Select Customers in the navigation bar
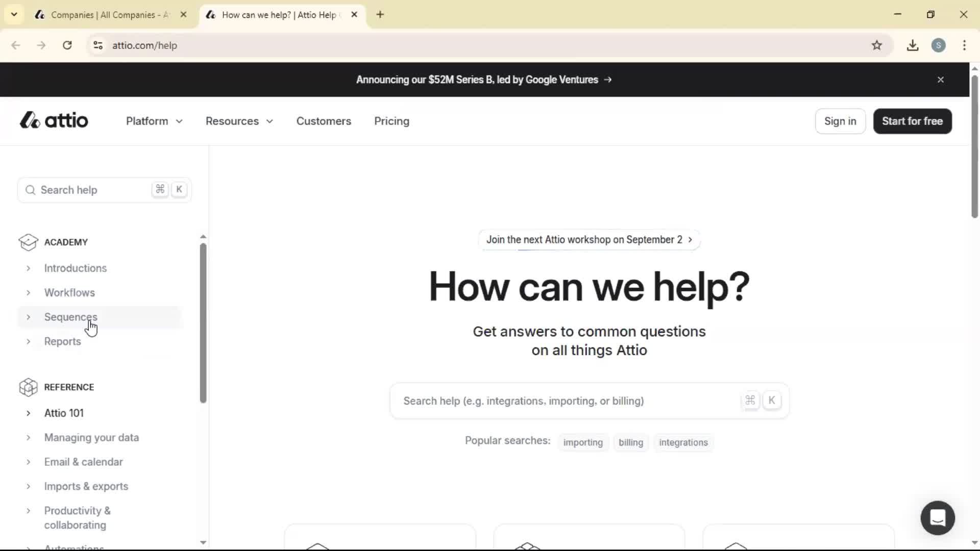This screenshot has height=551, width=980. click(324, 121)
